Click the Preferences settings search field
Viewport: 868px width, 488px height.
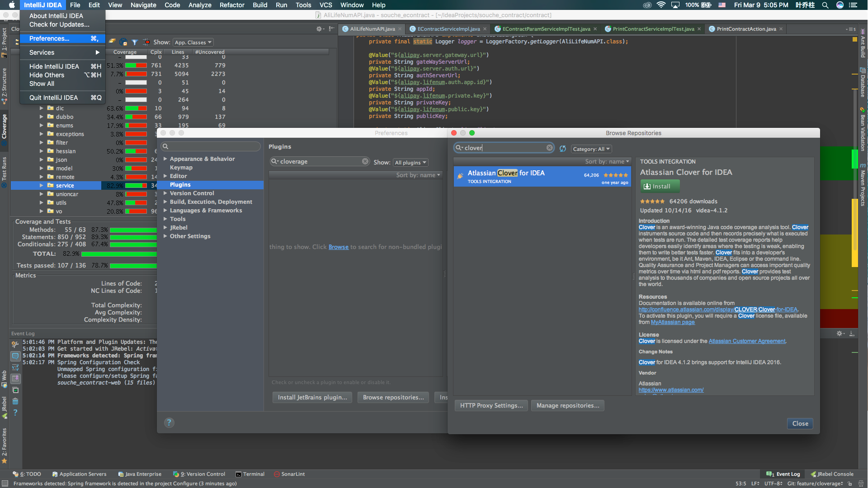(x=211, y=146)
